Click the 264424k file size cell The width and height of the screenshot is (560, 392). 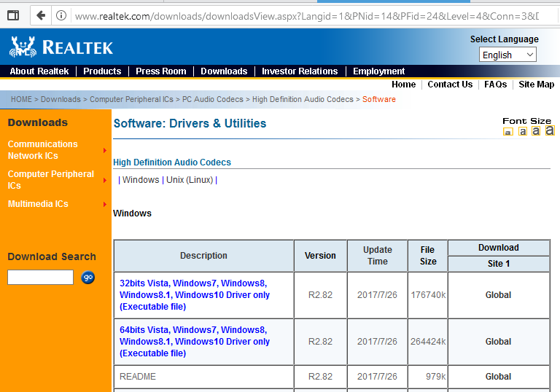point(428,341)
